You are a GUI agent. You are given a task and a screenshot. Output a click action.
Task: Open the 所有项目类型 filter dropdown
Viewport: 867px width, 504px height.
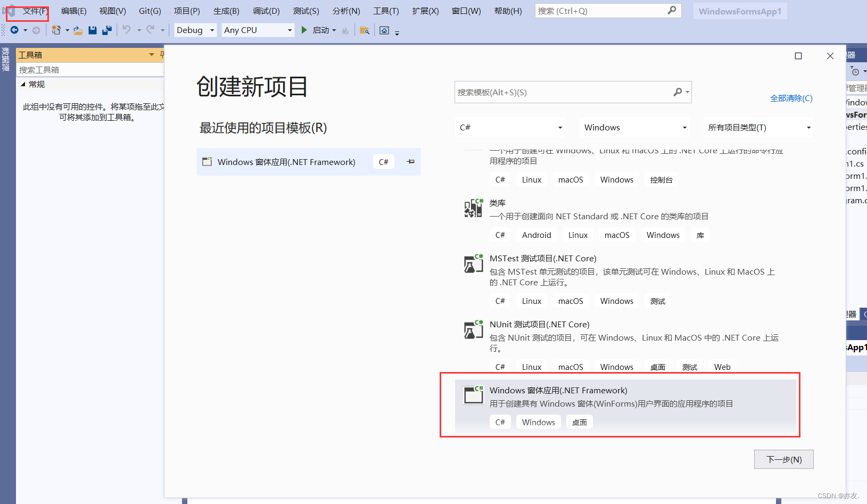pyautogui.click(x=758, y=127)
